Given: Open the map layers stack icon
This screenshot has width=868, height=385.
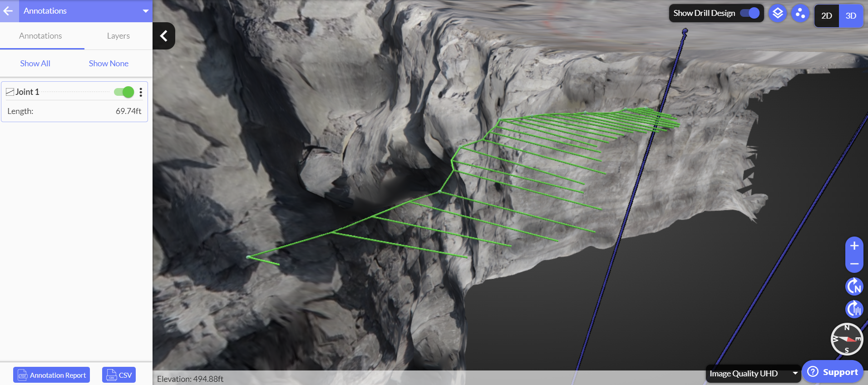Looking at the screenshot, I should tap(778, 14).
